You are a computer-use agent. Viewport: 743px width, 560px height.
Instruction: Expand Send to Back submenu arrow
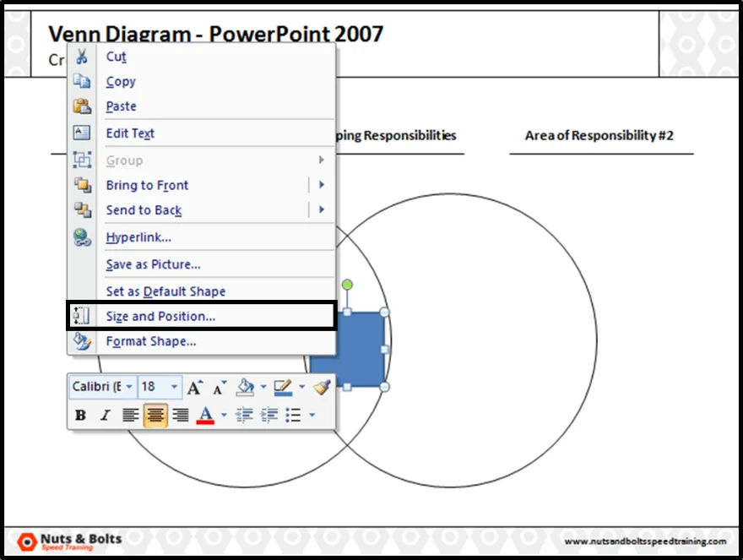(322, 209)
